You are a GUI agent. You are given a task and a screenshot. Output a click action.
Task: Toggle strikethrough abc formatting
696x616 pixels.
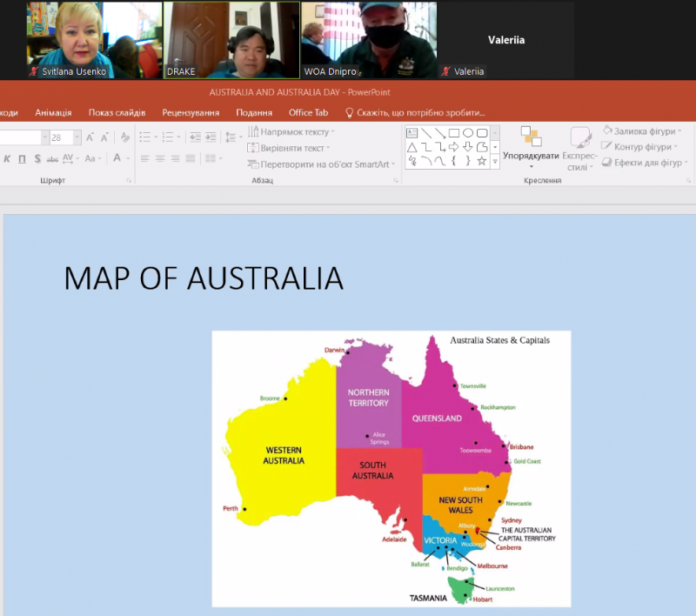coord(52,158)
